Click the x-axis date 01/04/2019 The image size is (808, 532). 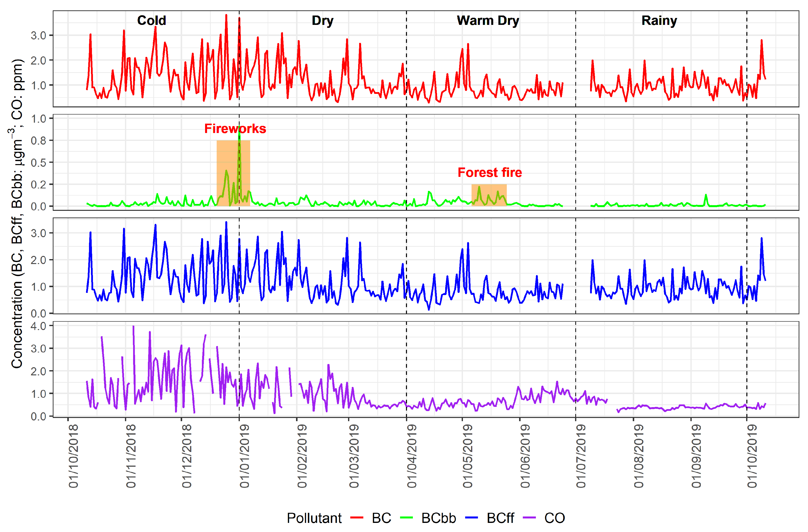412,456
